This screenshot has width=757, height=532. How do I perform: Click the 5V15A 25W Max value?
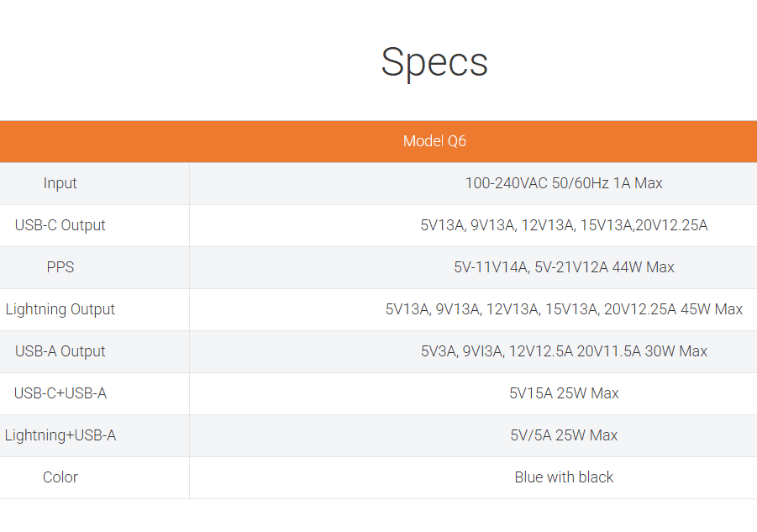(564, 393)
